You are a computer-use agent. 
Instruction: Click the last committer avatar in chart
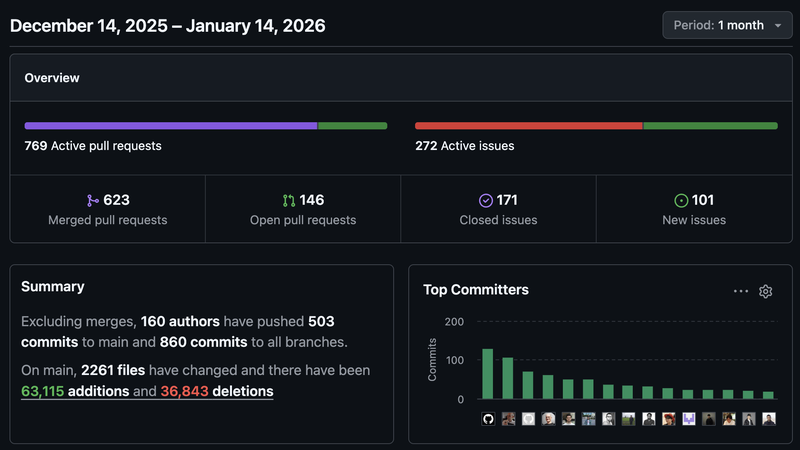(768, 419)
